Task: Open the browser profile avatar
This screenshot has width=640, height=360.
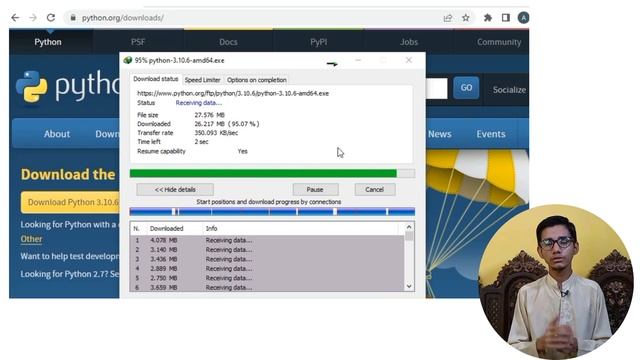Action: pos(523,18)
